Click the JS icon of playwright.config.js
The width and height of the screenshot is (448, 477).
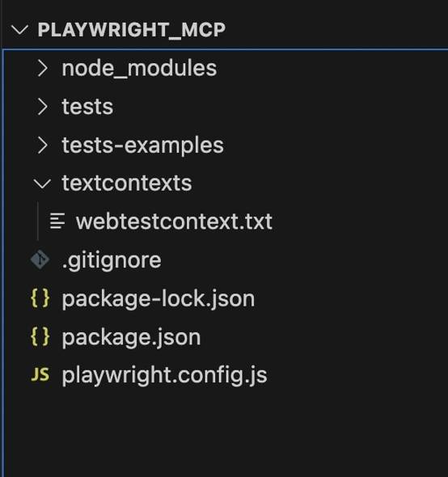point(40,374)
